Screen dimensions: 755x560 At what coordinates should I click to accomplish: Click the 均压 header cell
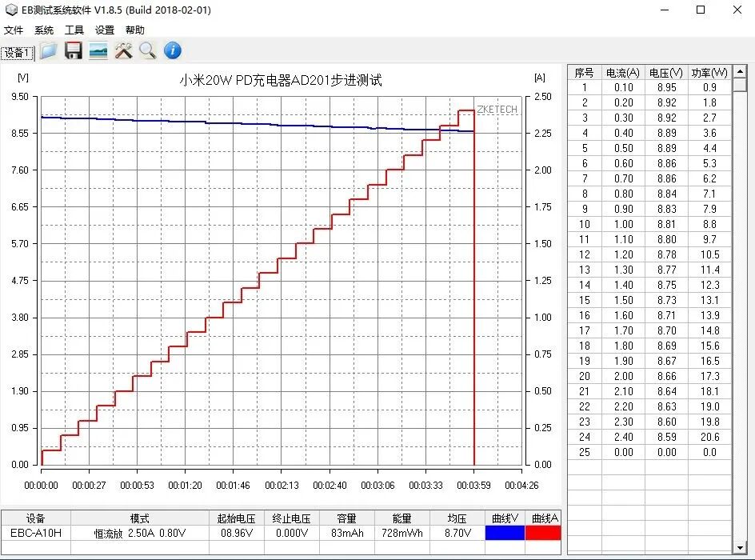click(457, 518)
